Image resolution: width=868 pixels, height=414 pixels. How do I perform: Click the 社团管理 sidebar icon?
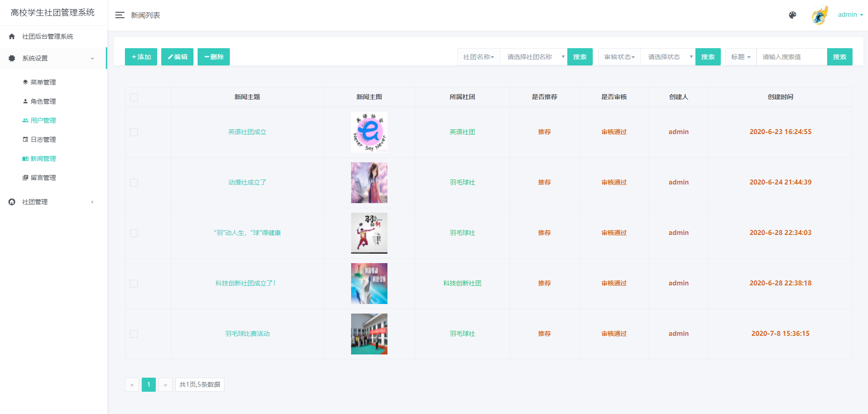pyautogui.click(x=12, y=202)
